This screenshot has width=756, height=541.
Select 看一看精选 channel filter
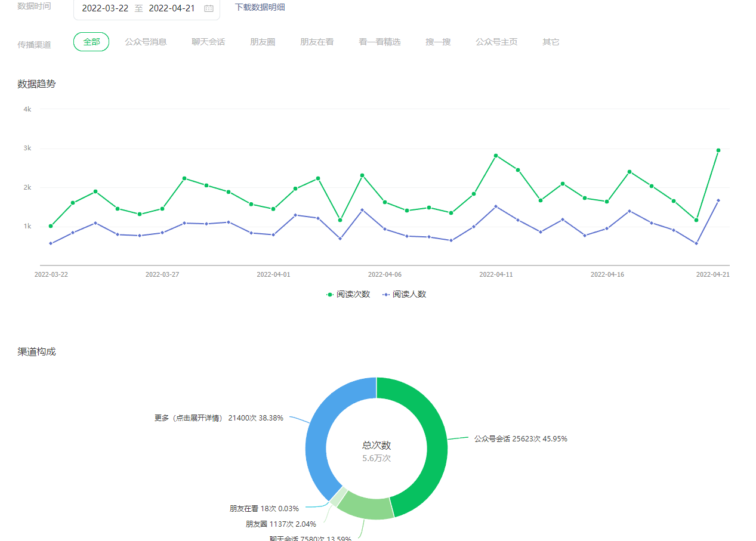click(379, 42)
